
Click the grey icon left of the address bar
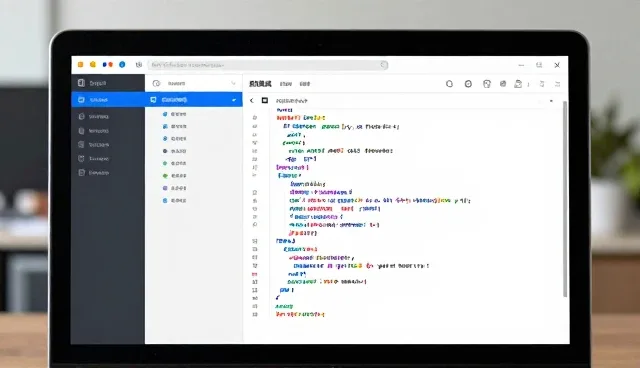click(139, 64)
